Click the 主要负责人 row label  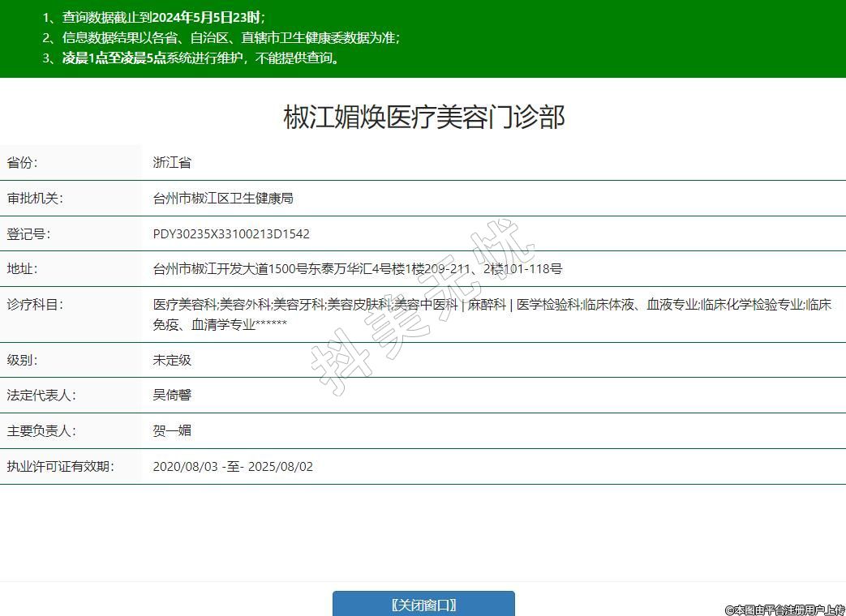click(x=41, y=431)
